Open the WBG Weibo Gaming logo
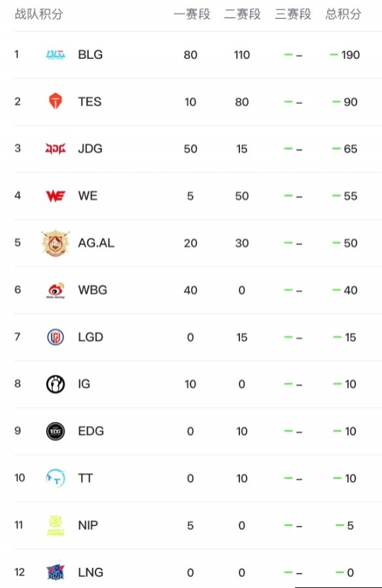The image size is (382, 588). click(x=56, y=290)
